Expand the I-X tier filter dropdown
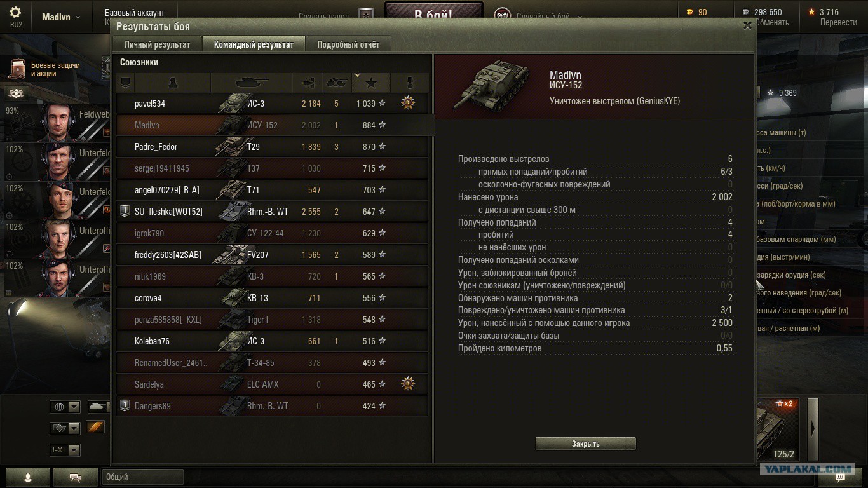 pyautogui.click(x=66, y=450)
